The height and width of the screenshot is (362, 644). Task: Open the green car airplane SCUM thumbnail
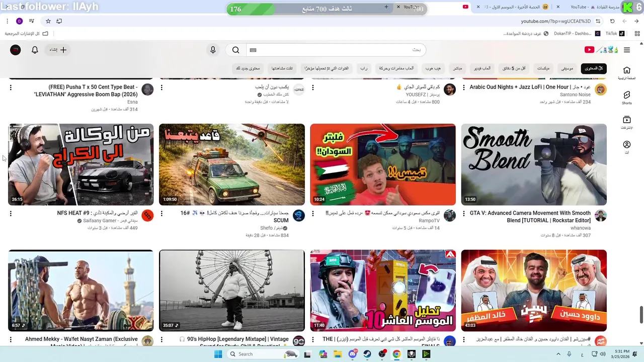(232, 164)
